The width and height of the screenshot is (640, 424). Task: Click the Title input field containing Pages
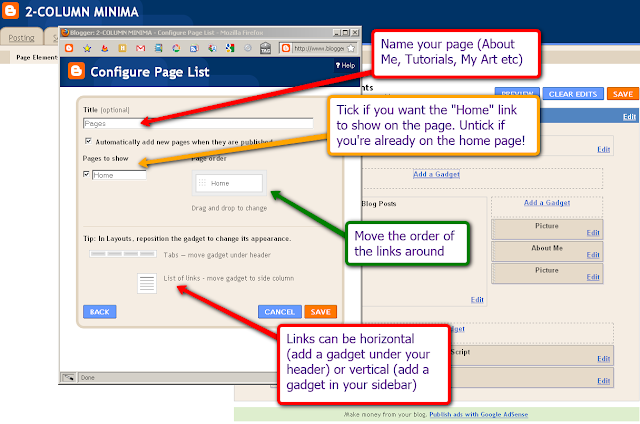pyautogui.click(x=198, y=123)
